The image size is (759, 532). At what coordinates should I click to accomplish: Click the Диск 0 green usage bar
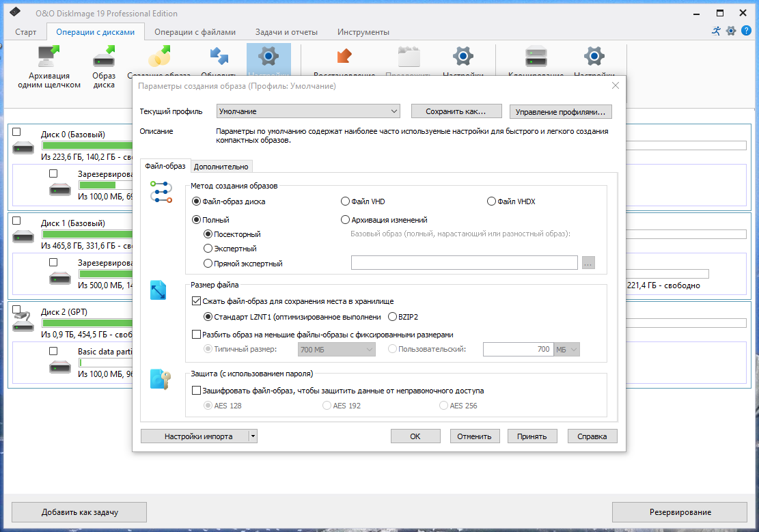click(87, 145)
